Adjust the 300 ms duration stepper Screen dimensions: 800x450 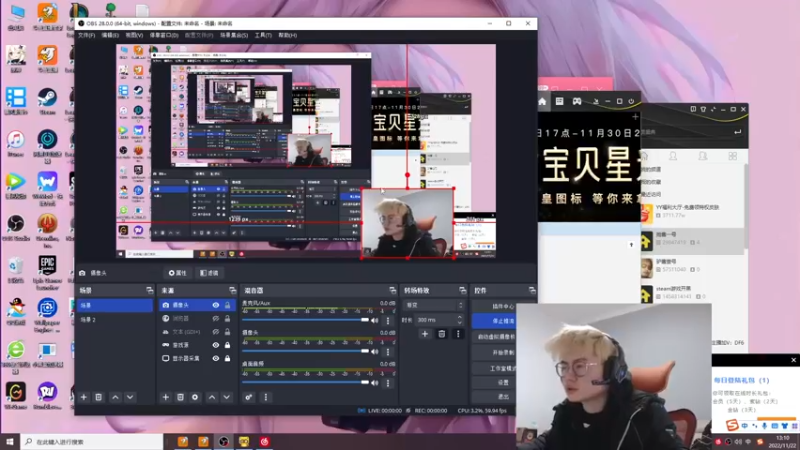[460, 320]
